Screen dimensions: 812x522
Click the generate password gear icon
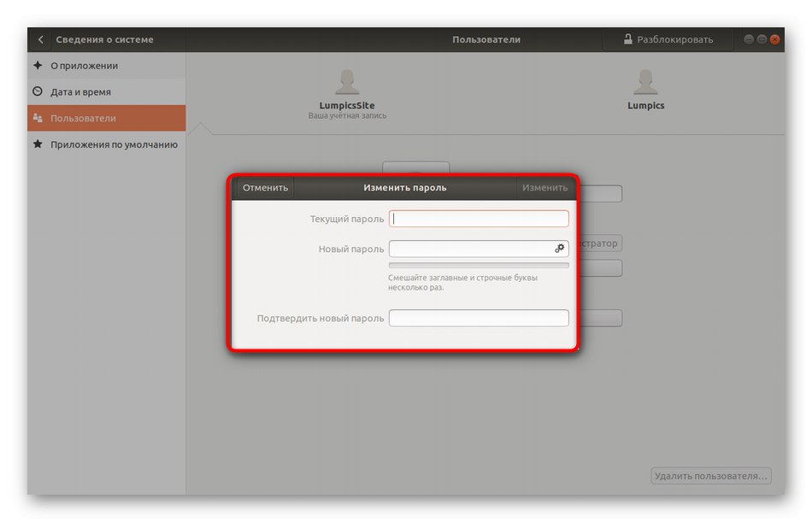coord(559,249)
